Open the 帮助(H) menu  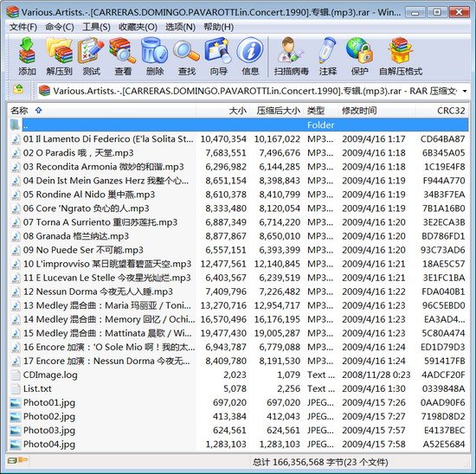point(219,27)
